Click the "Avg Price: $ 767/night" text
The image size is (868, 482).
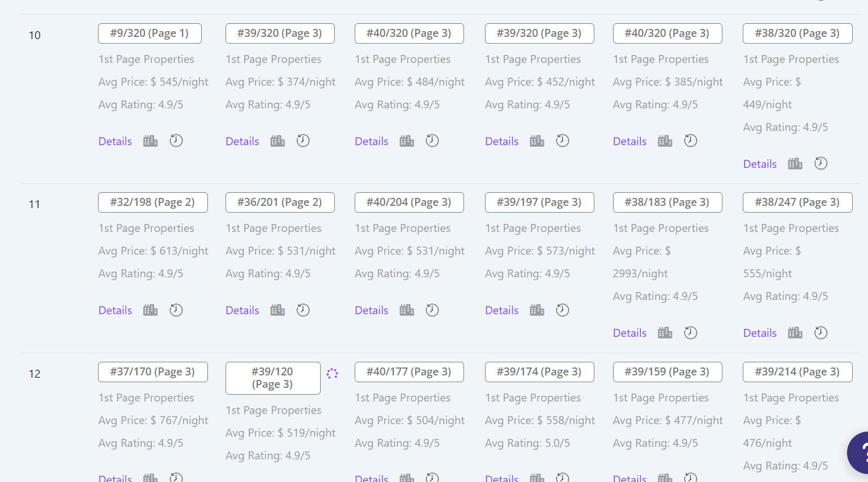pyautogui.click(x=154, y=420)
